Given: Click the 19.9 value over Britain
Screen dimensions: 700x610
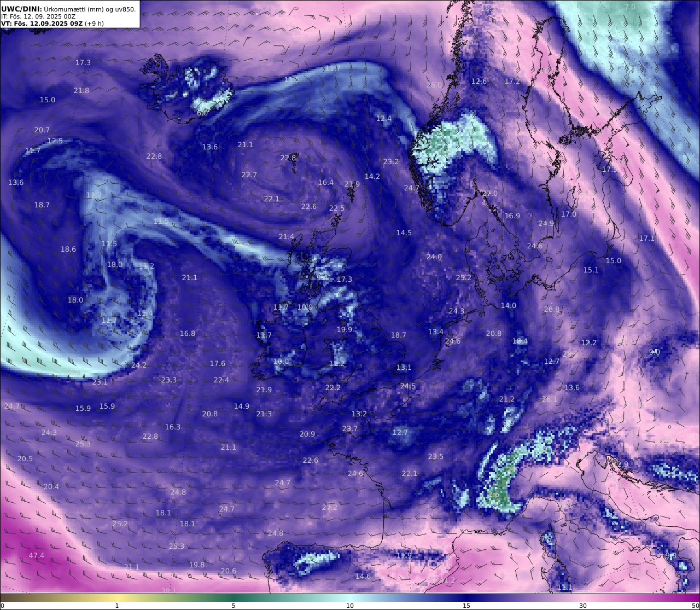Looking at the screenshot, I should 345,329.
